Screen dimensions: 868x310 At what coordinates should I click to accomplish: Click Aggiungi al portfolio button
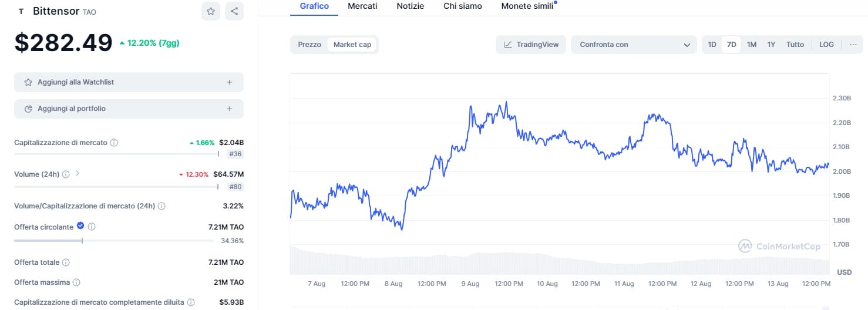129,109
